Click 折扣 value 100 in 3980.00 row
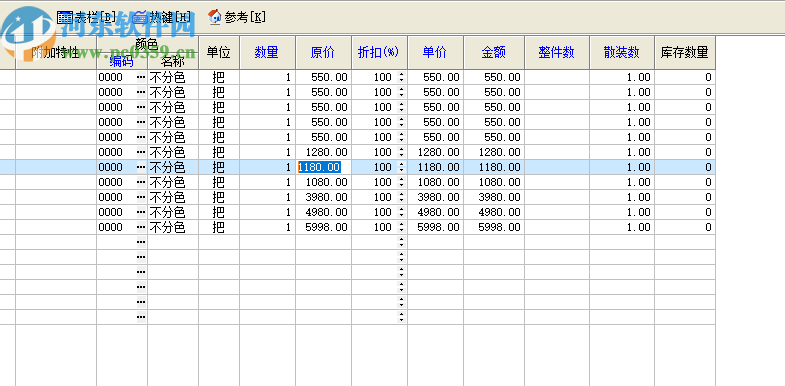Image resolution: width=785 pixels, height=386 pixels. click(x=382, y=197)
